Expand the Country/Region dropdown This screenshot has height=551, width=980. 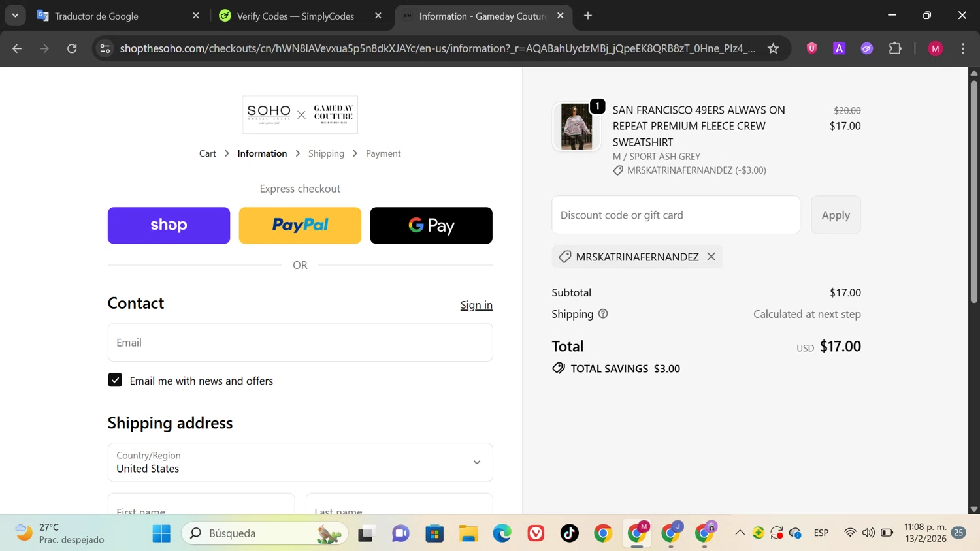[x=300, y=462]
